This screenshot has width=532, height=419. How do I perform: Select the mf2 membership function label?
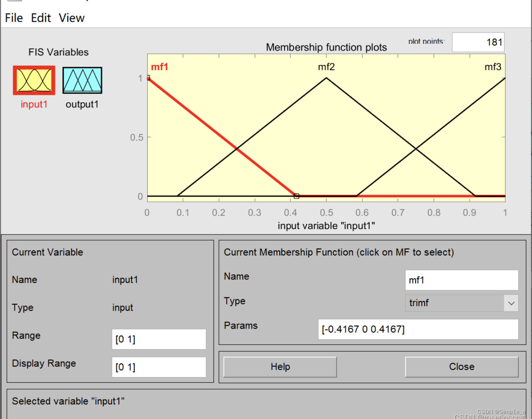[326, 67]
